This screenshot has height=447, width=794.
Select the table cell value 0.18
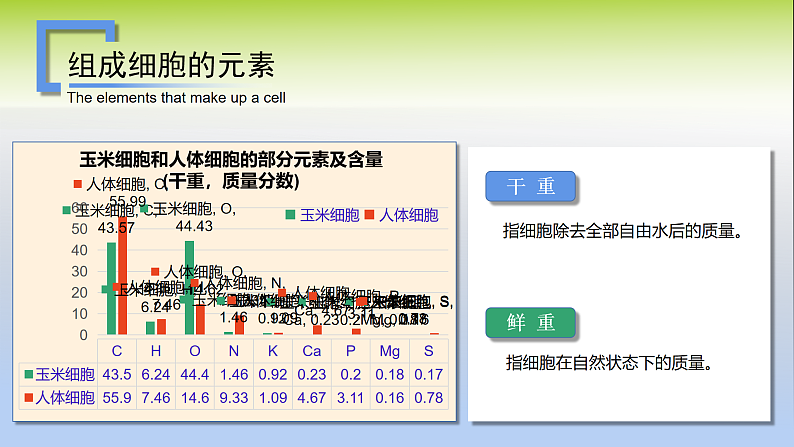[390, 375]
